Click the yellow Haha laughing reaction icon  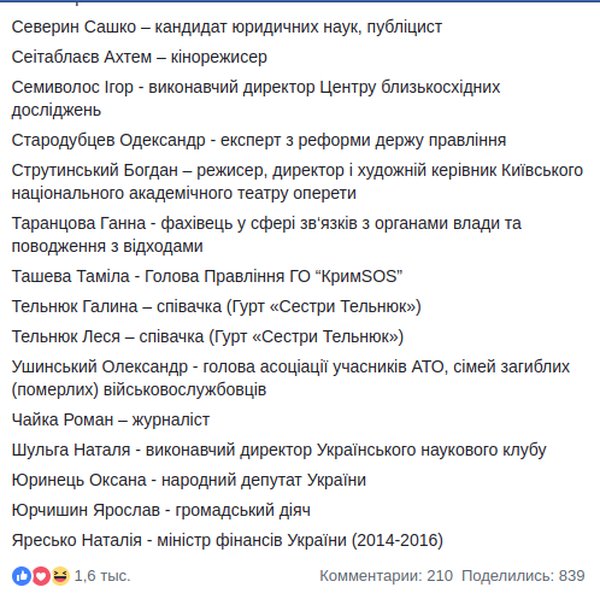tap(60, 576)
